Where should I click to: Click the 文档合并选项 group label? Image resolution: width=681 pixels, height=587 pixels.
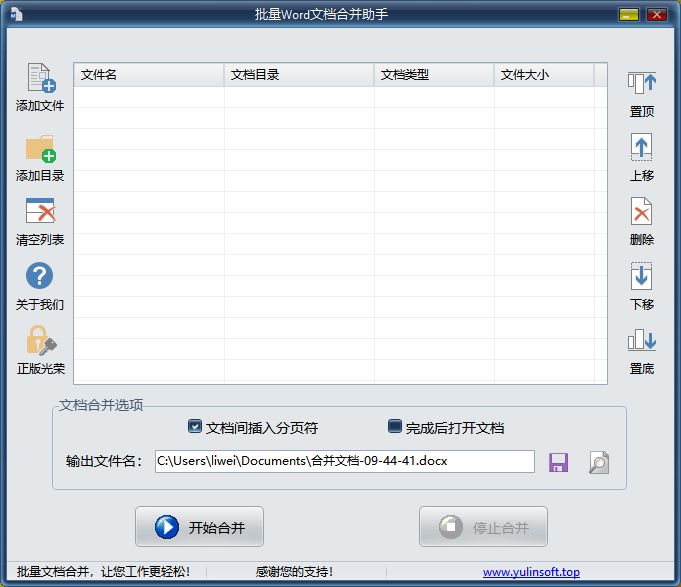[101, 405]
